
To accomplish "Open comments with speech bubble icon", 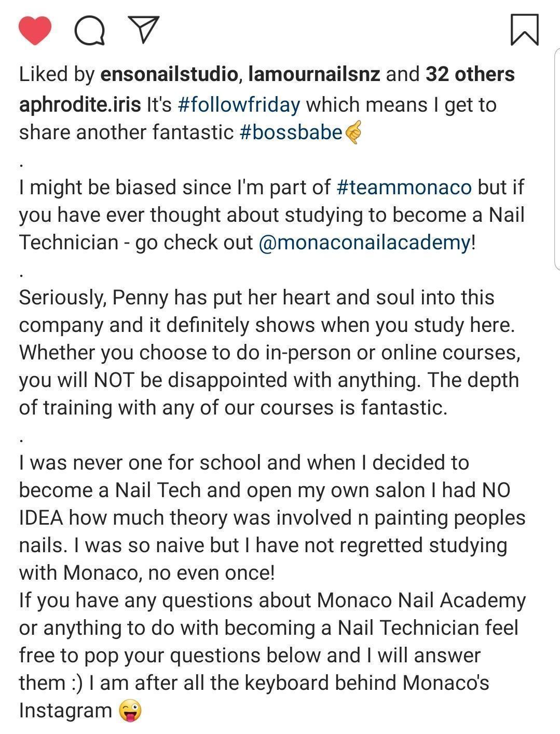I will click(90, 30).
